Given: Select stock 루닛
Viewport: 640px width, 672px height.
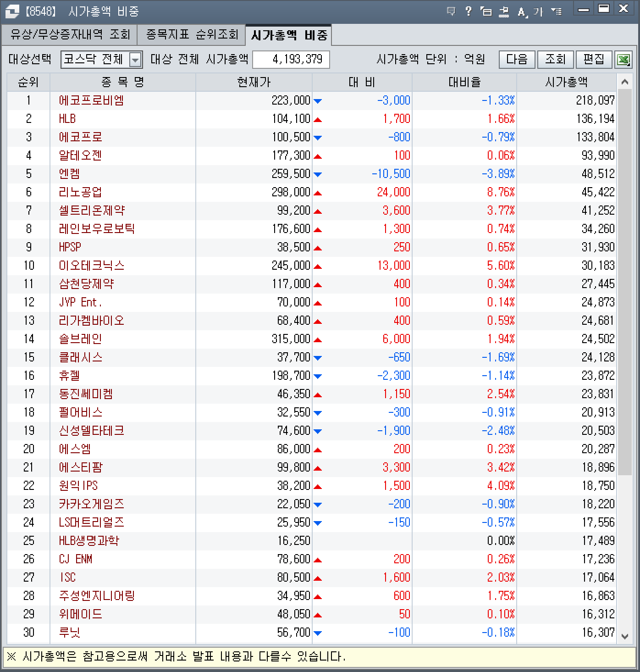Looking at the screenshot, I should (x=70, y=633).
